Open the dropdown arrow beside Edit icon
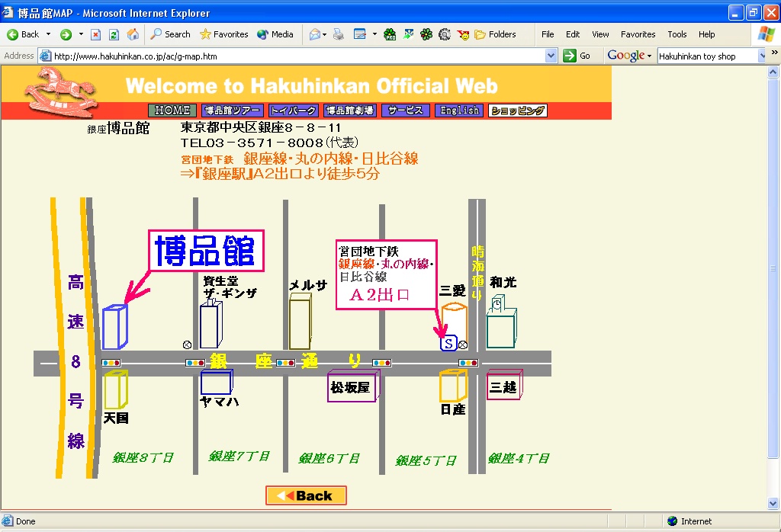781x532 pixels. (374, 34)
